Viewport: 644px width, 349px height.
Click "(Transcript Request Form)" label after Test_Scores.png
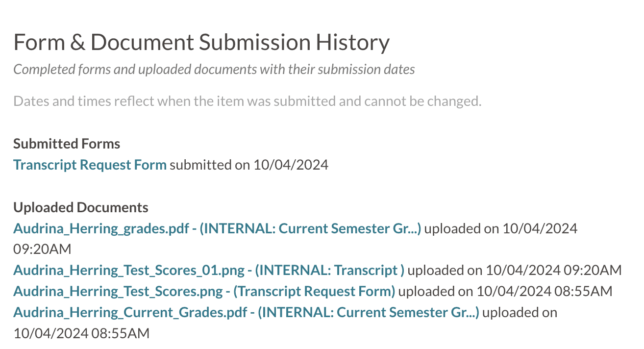point(314,291)
